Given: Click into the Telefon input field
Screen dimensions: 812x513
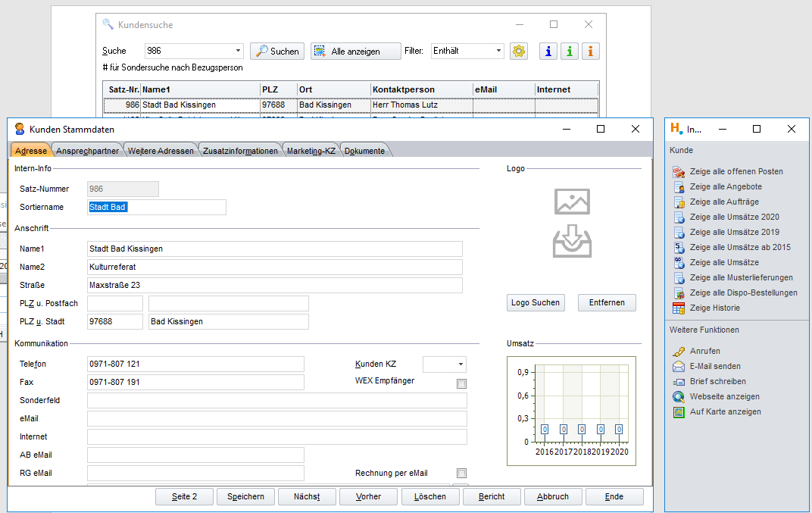Looking at the screenshot, I should pos(195,364).
